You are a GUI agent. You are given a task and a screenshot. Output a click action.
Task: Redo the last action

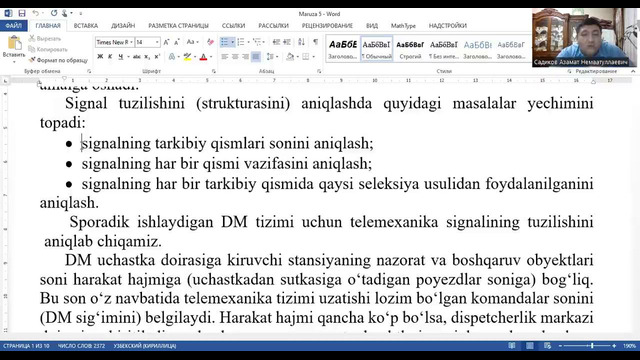coord(54,13)
